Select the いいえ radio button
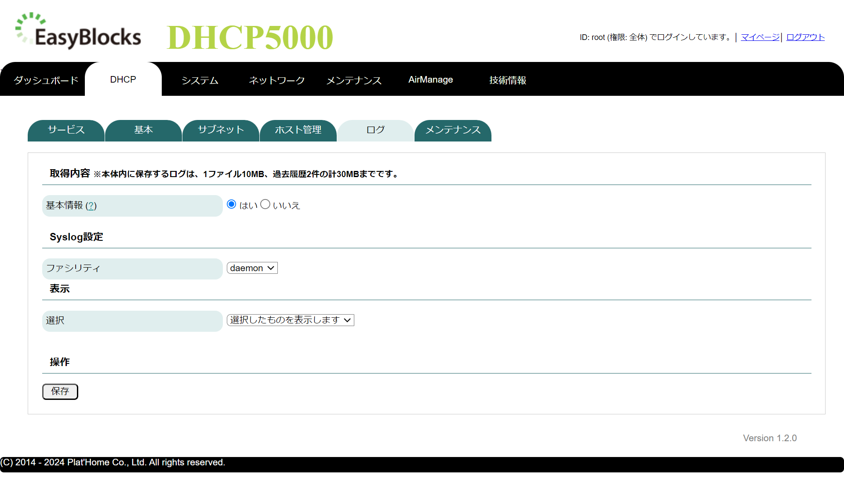844x504 pixels. click(265, 204)
